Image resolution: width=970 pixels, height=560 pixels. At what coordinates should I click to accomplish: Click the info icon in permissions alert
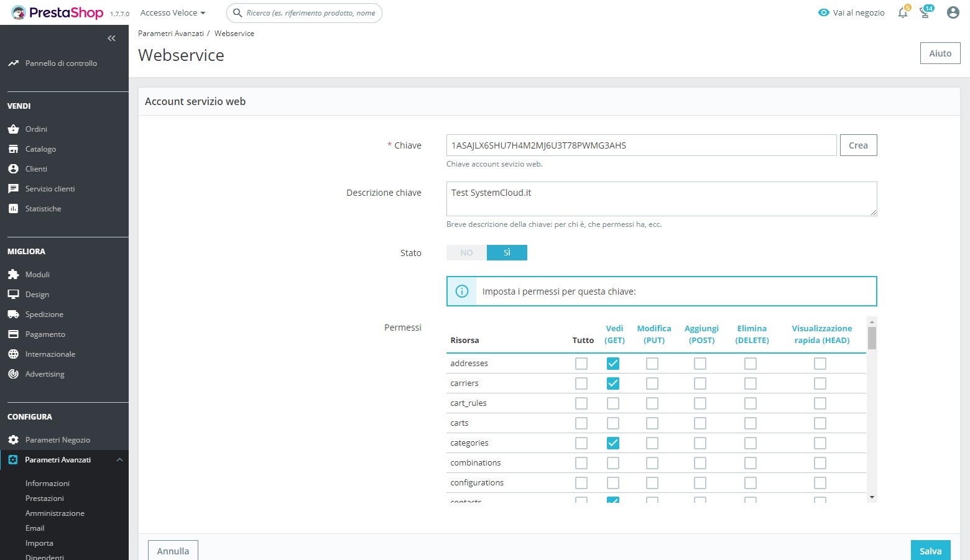[x=462, y=291]
